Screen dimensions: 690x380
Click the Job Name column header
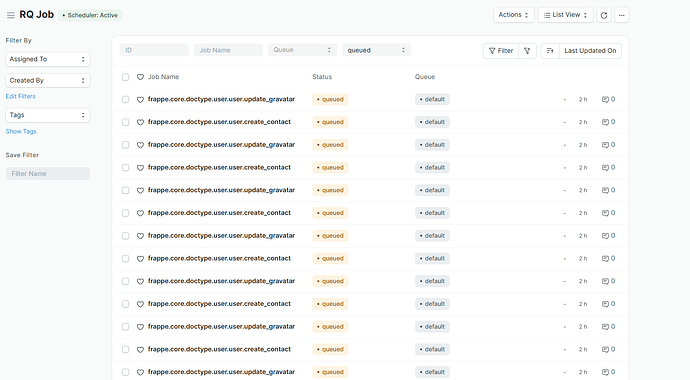pyautogui.click(x=163, y=77)
